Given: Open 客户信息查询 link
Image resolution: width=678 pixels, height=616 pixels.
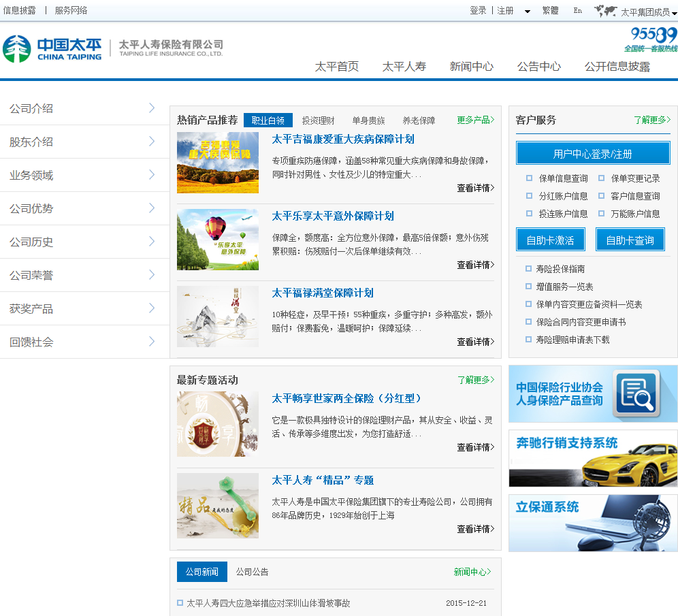Looking at the screenshot, I should click(635, 196).
